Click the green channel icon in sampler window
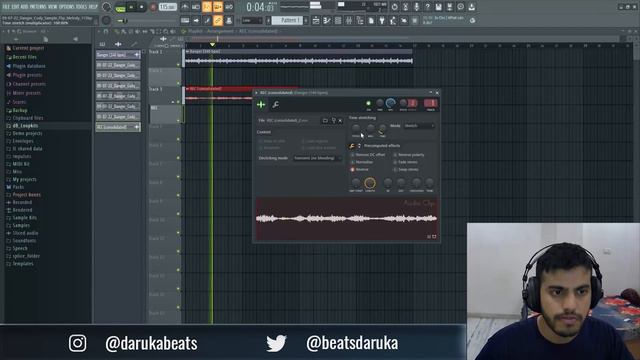This screenshot has height=360, width=640. coord(261,105)
